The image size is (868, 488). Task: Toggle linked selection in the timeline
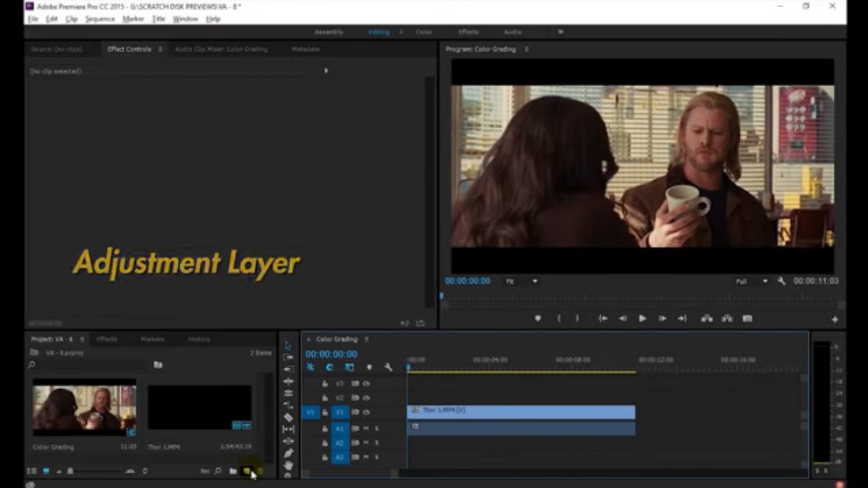coord(349,367)
